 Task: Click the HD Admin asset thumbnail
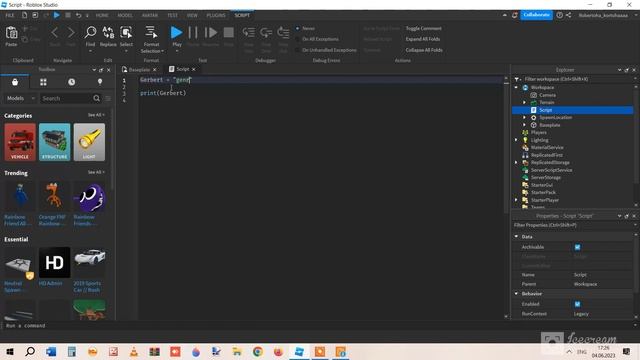tap(55, 262)
